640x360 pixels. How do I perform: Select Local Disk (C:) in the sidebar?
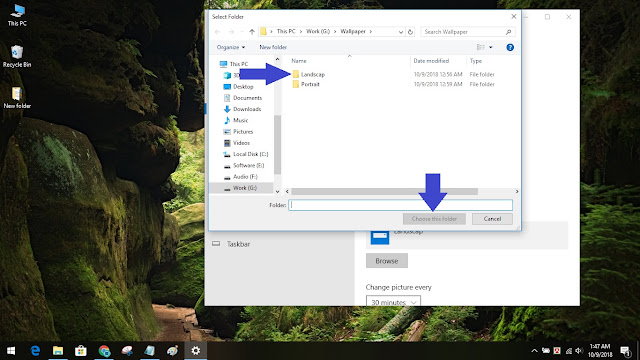(x=250, y=154)
